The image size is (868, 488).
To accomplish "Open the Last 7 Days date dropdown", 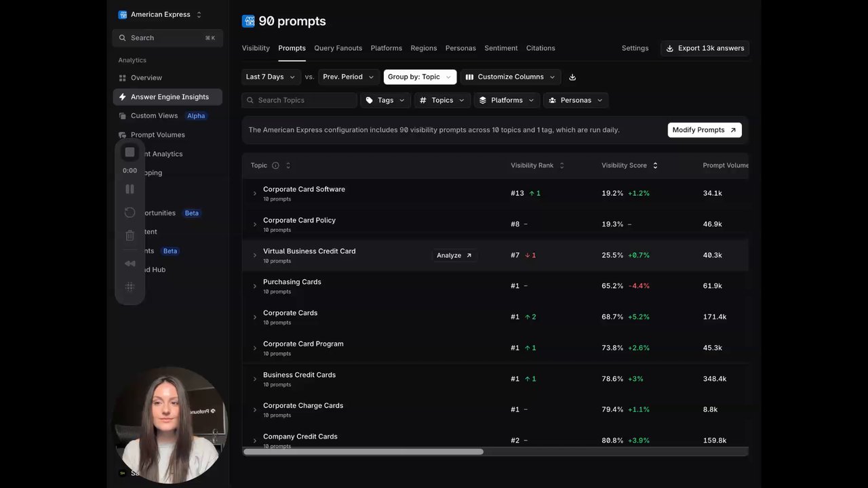I will [271, 77].
